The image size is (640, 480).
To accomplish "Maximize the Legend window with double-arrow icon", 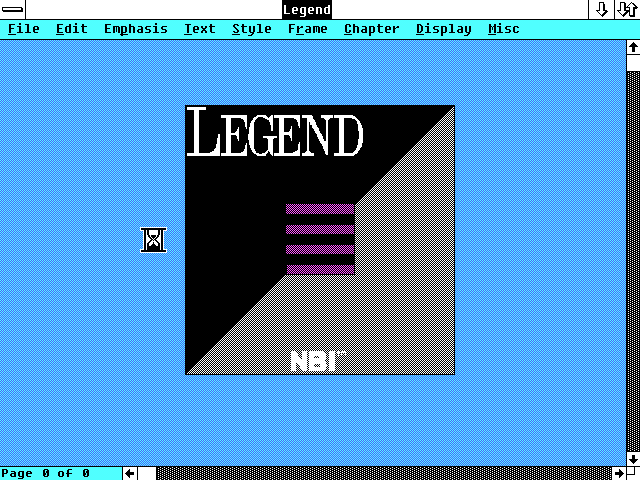I will (x=627, y=9).
